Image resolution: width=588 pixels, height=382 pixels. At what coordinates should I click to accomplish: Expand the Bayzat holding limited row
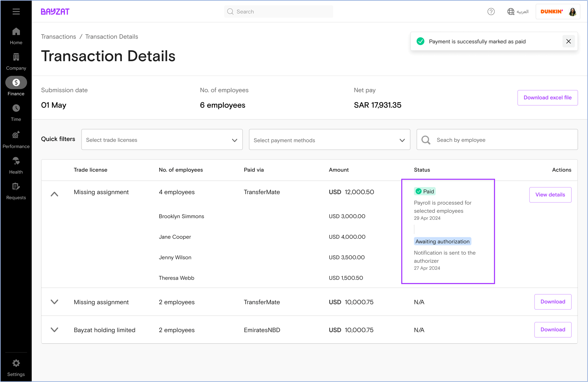pyautogui.click(x=55, y=330)
